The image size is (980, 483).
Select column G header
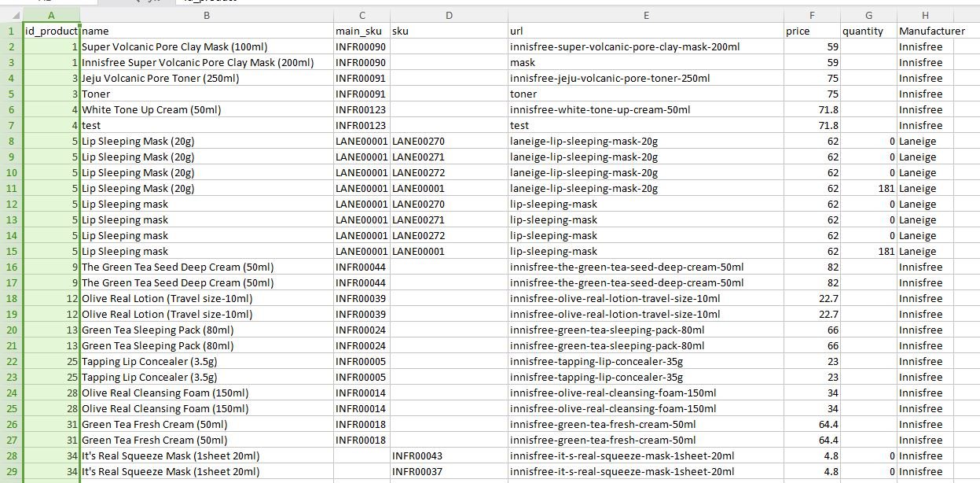tap(868, 15)
